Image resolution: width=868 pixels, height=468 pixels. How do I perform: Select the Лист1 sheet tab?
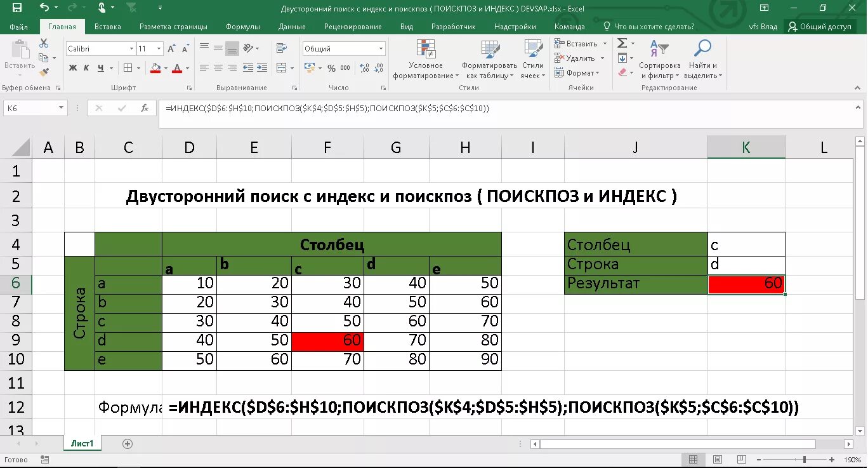pos(82,444)
